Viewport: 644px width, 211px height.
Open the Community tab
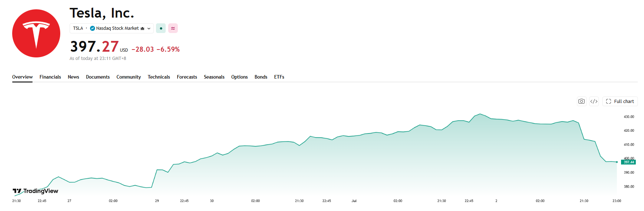pos(129,77)
